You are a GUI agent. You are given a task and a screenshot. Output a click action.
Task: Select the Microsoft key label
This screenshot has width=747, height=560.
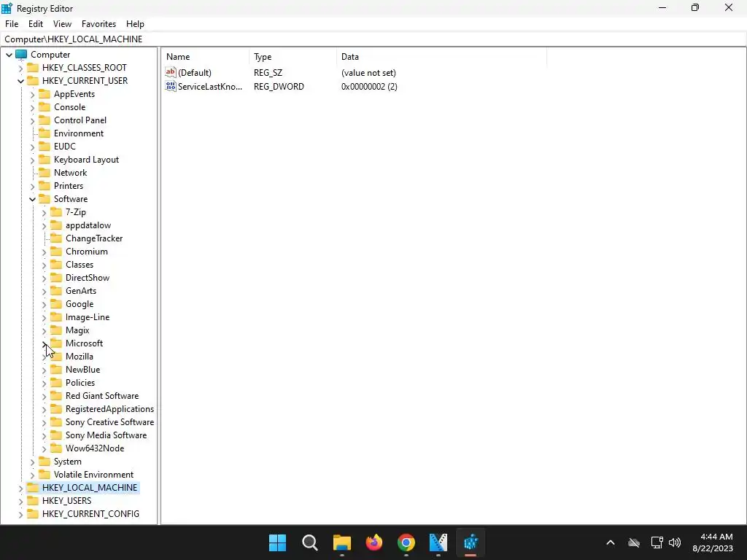[x=85, y=343]
